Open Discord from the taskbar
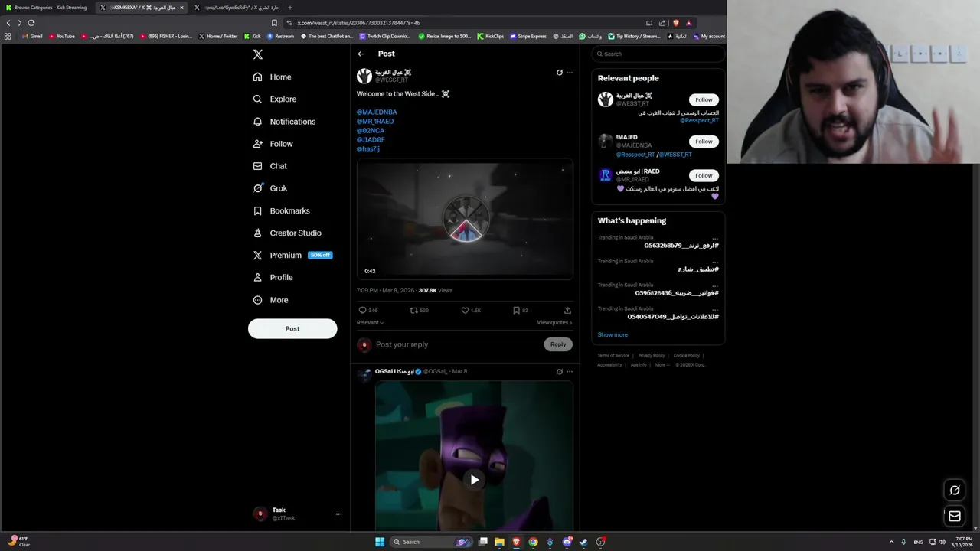The width and height of the screenshot is (980, 551). pos(567,542)
